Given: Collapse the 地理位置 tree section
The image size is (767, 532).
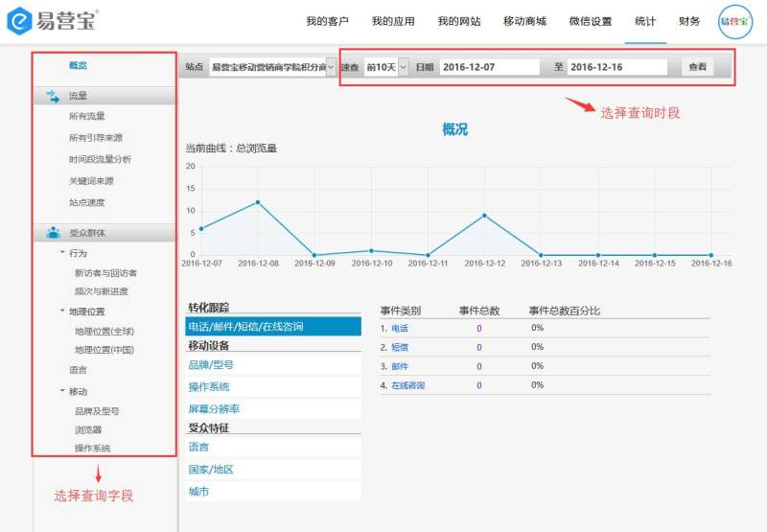Looking at the screenshot, I should pyautogui.click(x=63, y=312).
